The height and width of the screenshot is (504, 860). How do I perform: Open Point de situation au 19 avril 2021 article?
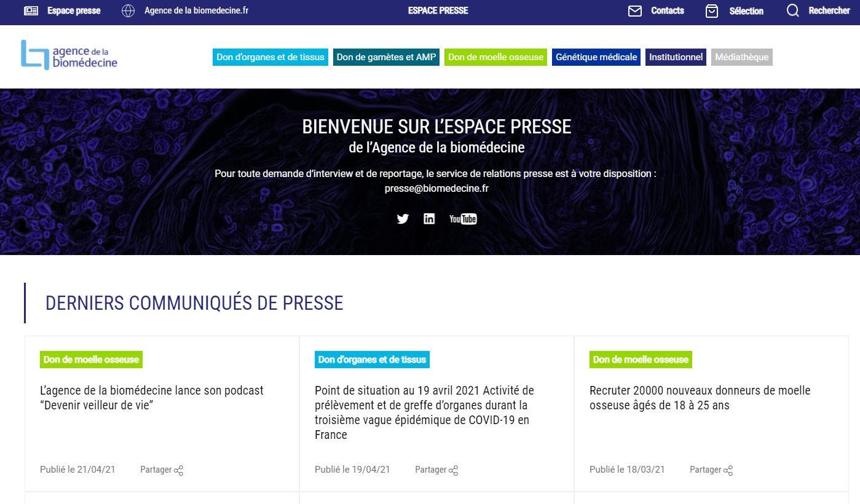(x=424, y=412)
